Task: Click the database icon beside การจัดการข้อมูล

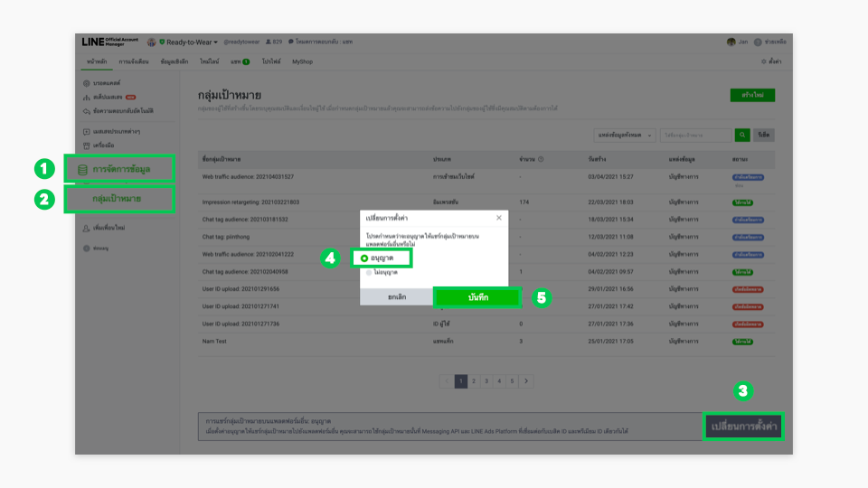Action: [x=83, y=169]
